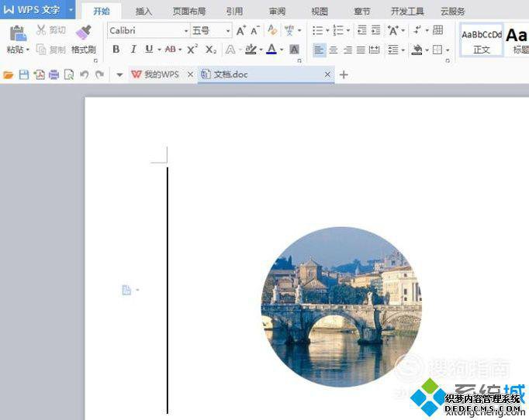Apply the 正文 style preview
Image resolution: width=529 pixels, height=420 pixels.
482,40
